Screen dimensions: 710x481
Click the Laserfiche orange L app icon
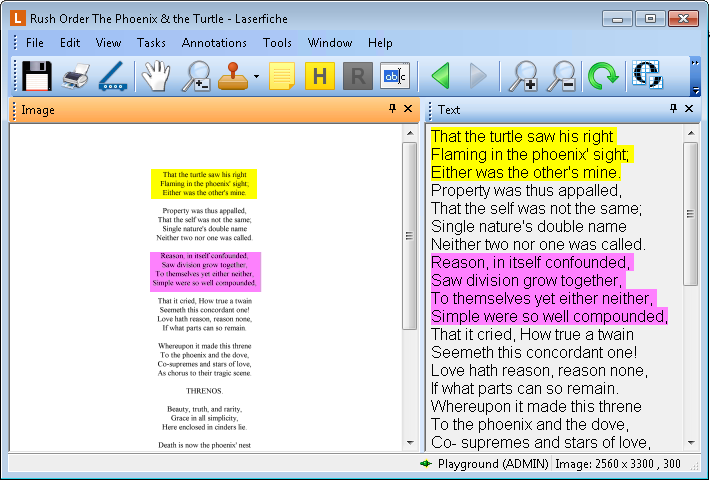tap(18, 19)
